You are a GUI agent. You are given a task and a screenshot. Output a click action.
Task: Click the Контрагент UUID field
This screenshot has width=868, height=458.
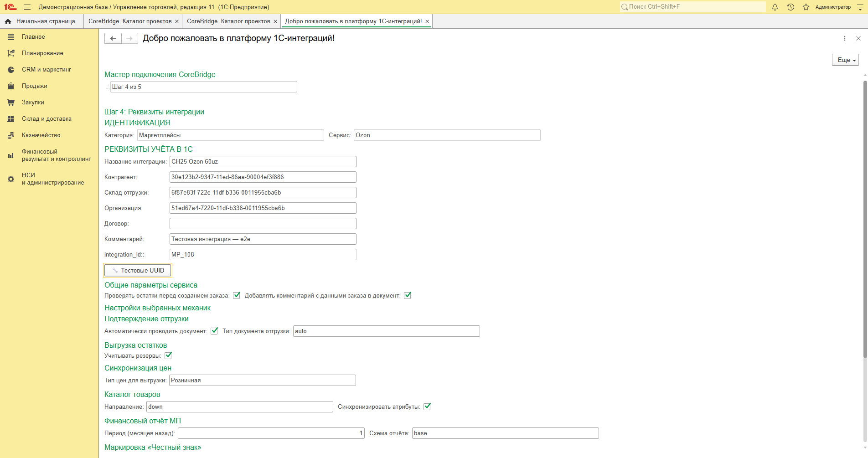pos(263,177)
